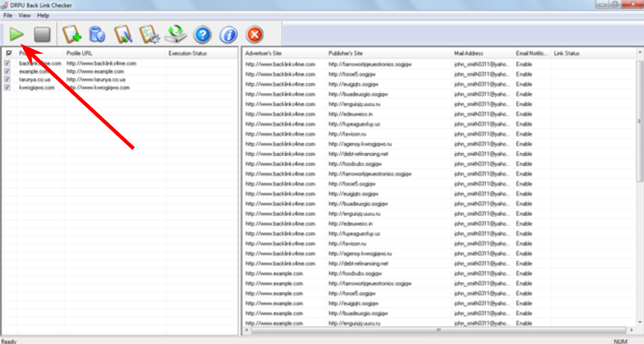Screen dimensions: 644x344
Task: Open settings via the checklist gear icon
Action: click(149, 34)
